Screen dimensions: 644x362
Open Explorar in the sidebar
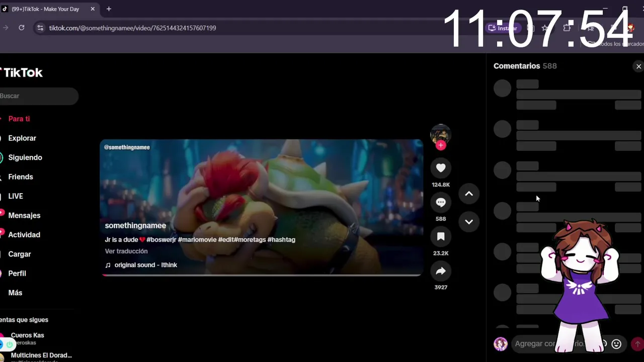pos(22,138)
